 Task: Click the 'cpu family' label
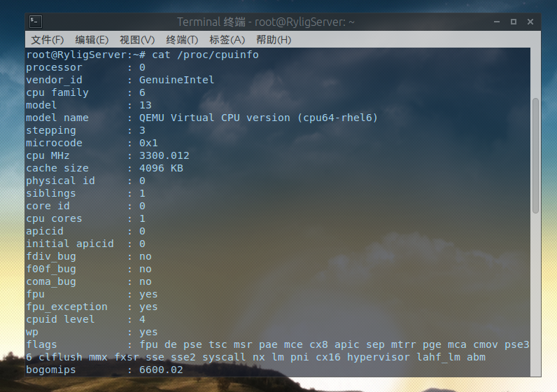tap(57, 93)
